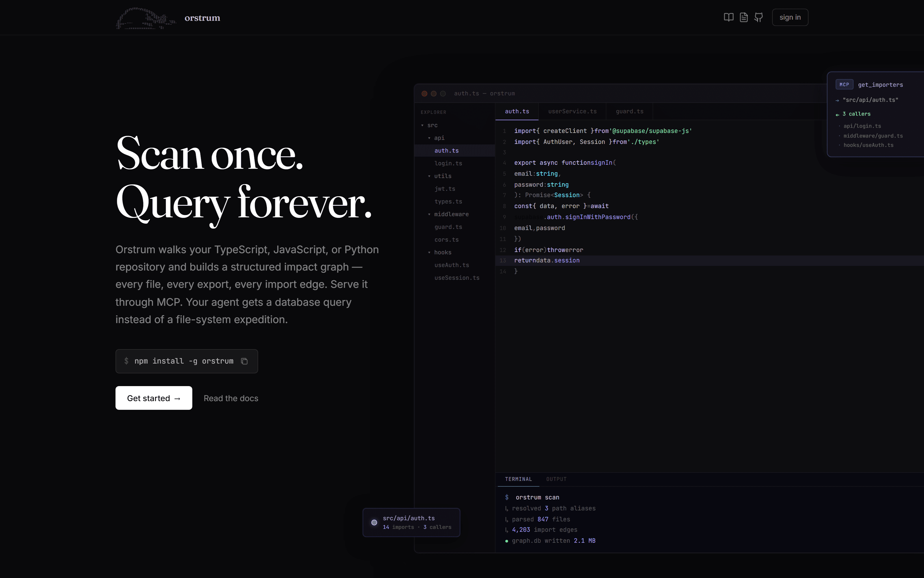Open jwt.ts in the explorer tree
Screen dimensions: 924x578
pyautogui.click(x=445, y=189)
